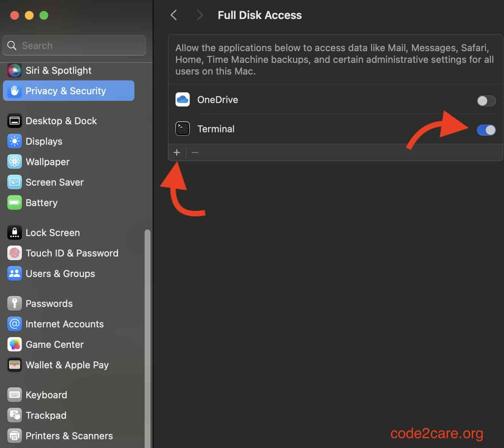Open Battery settings from the sidebar

(x=41, y=202)
